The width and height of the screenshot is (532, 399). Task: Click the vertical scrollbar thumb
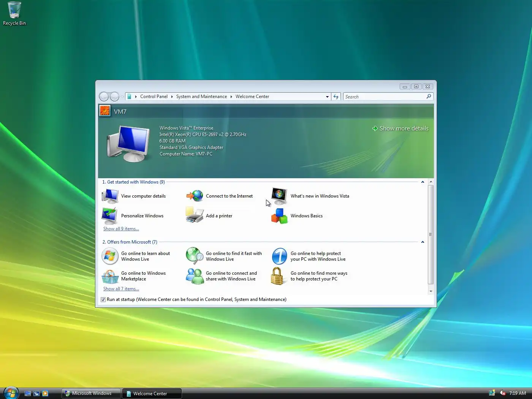(x=431, y=234)
